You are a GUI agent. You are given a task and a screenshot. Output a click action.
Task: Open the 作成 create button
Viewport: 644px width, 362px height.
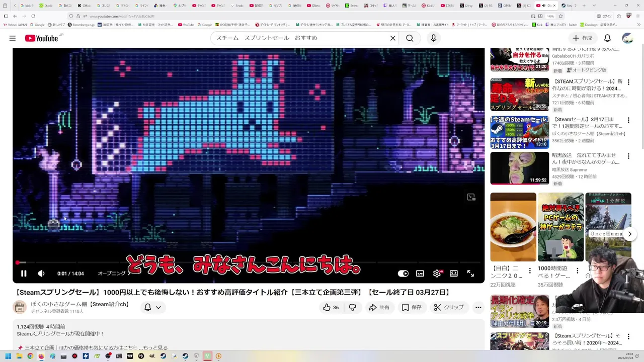[x=582, y=38]
